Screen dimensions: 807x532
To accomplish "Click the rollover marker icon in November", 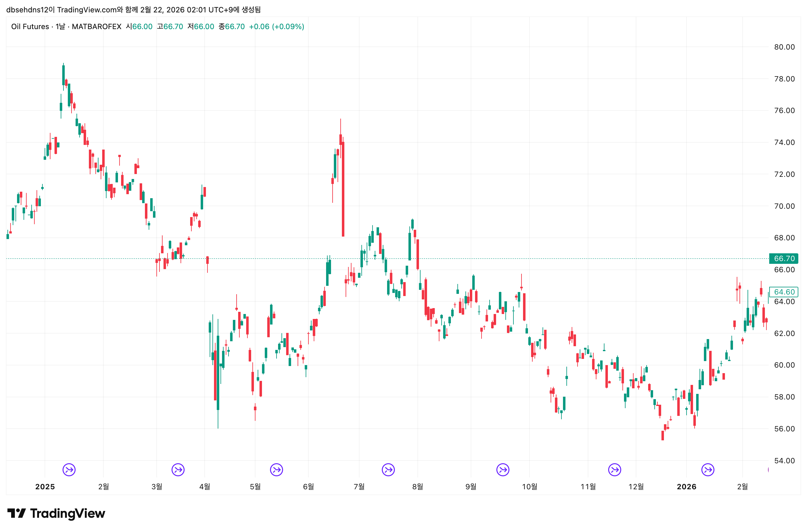I will pos(614,469).
